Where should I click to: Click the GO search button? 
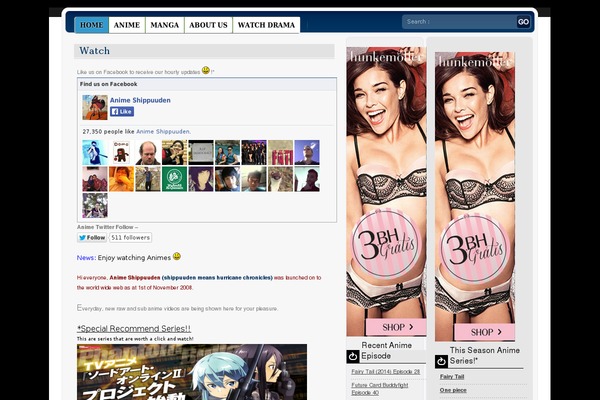click(523, 22)
